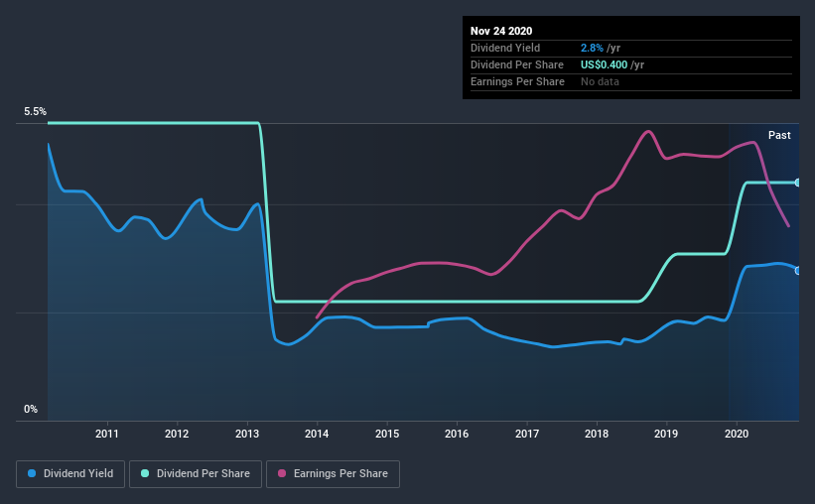Click the 2014 x-axis label

coord(317,434)
